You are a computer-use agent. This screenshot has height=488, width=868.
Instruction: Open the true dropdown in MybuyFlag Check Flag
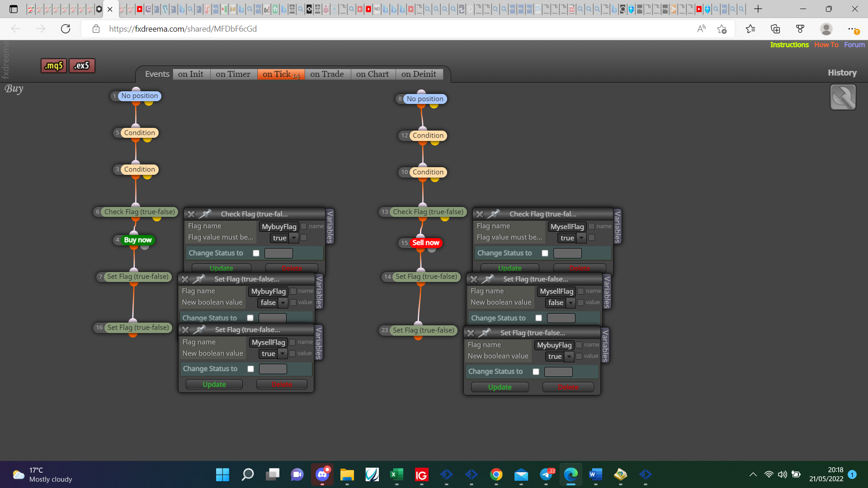pos(284,238)
